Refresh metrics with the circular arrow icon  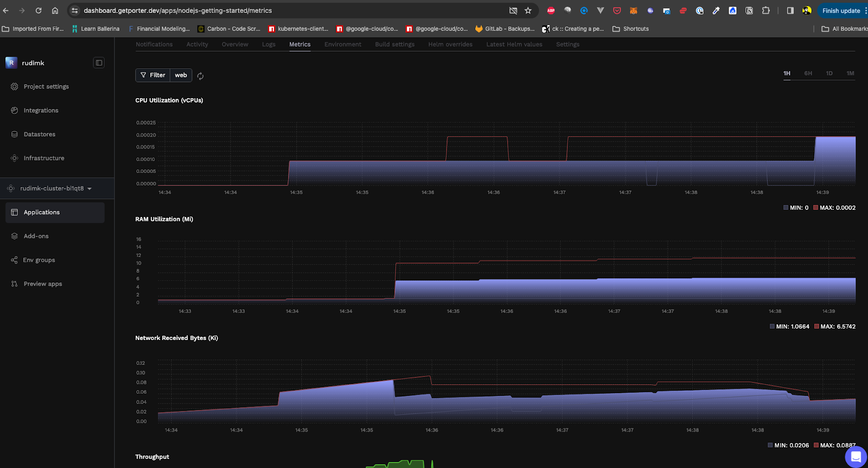[x=200, y=76]
